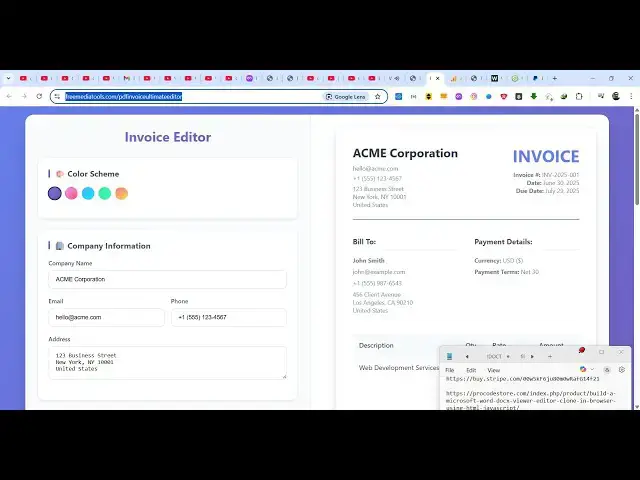This screenshot has height=480, width=640.
Task: Open Notepad account icon
Action: [607, 369]
